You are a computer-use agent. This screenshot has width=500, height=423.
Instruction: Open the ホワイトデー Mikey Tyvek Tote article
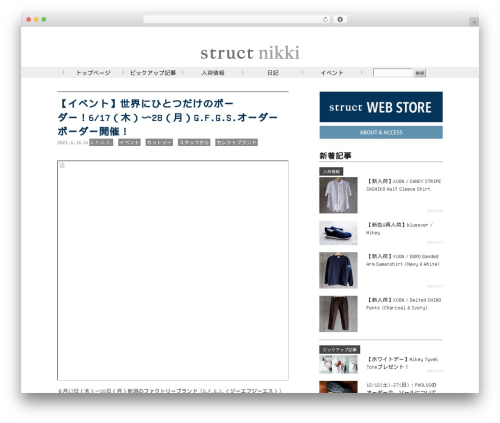tap(402, 363)
